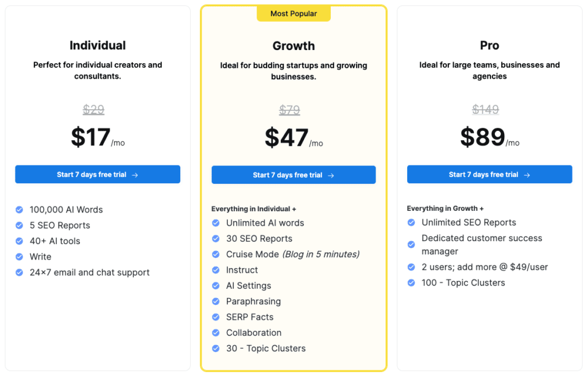
Task: Click checkmark icon beside Dedicated customer success manager
Action: click(x=411, y=245)
